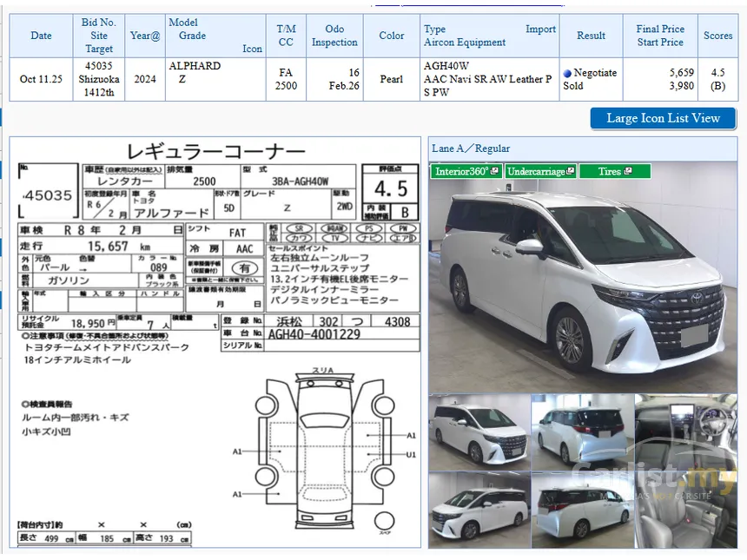Click the Scores column header
The height and width of the screenshot is (560, 747).
(718, 36)
